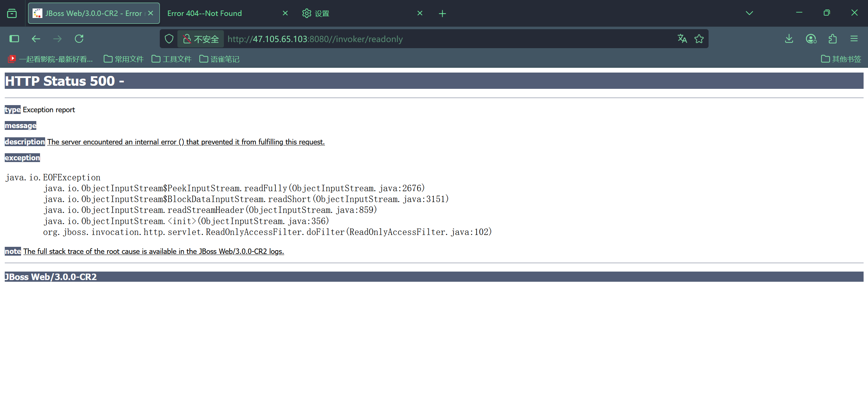Click the BlockDataInputStream.readShort stack line

pos(246,199)
